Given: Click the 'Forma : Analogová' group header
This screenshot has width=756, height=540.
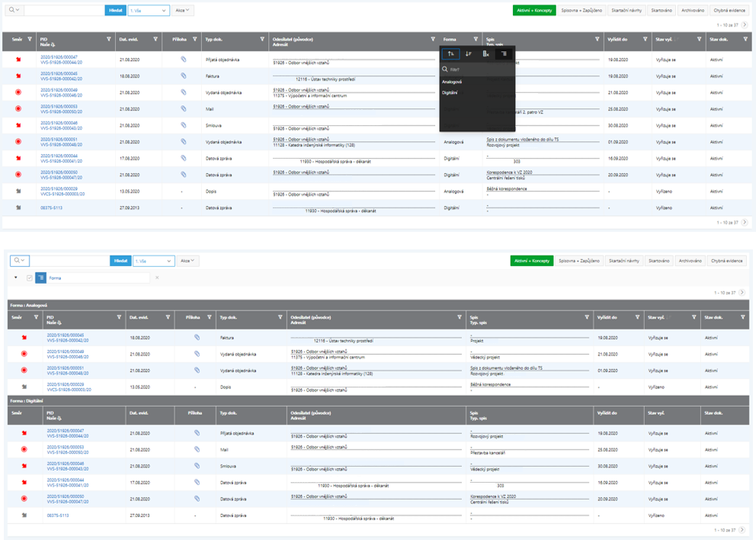Looking at the screenshot, I should [28, 305].
